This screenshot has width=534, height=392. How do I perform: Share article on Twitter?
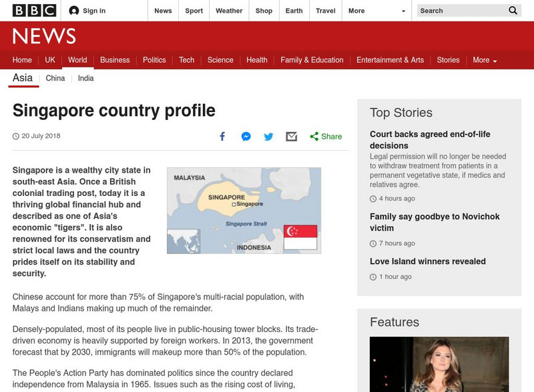tap(269, 137)
